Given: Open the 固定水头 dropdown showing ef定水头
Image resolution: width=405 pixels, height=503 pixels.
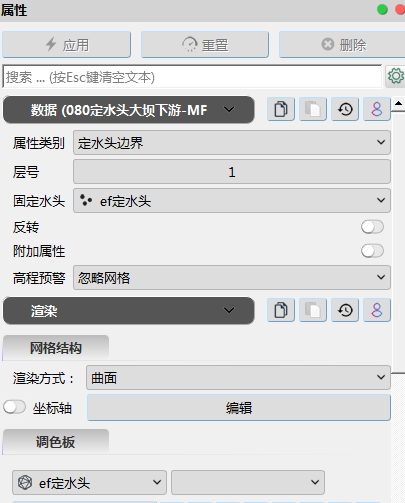Looking at the screenshot, I should (232, 200).
